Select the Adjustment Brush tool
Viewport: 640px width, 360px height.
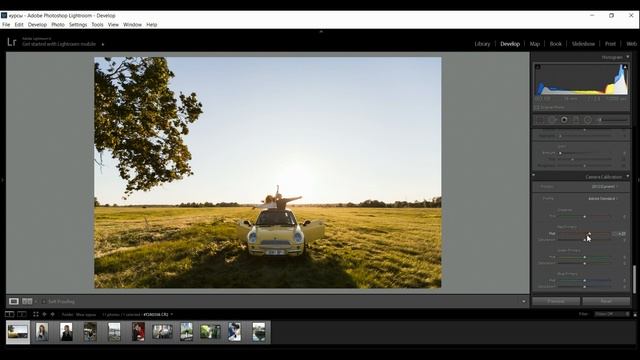[612, 120]
